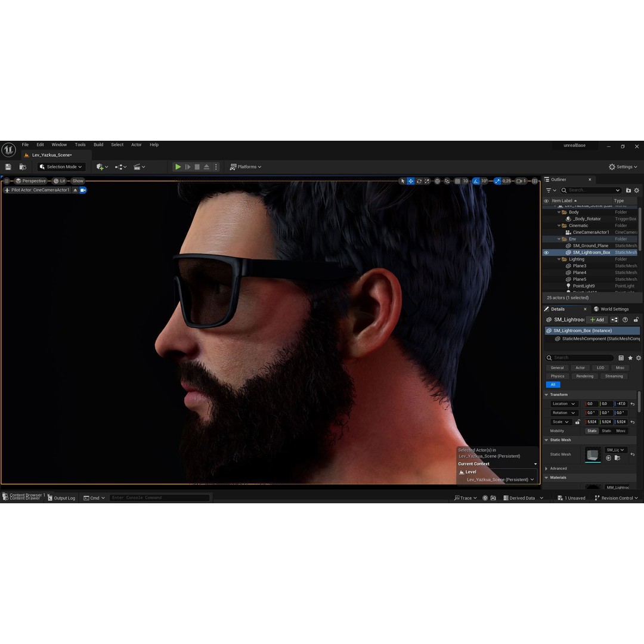This screenshot has height=644, width=644.
Task: Set Mobility to Movable
Action: 621,431
